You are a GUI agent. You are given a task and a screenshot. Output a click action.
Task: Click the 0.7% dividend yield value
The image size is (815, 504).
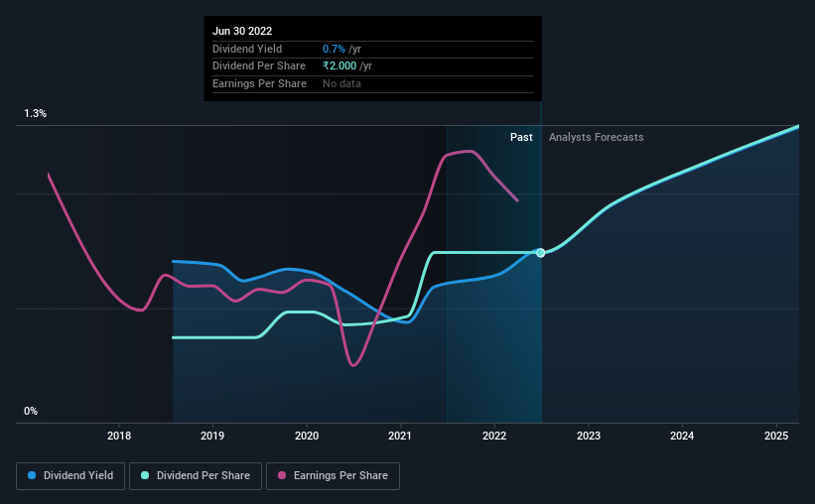(334, 49)
